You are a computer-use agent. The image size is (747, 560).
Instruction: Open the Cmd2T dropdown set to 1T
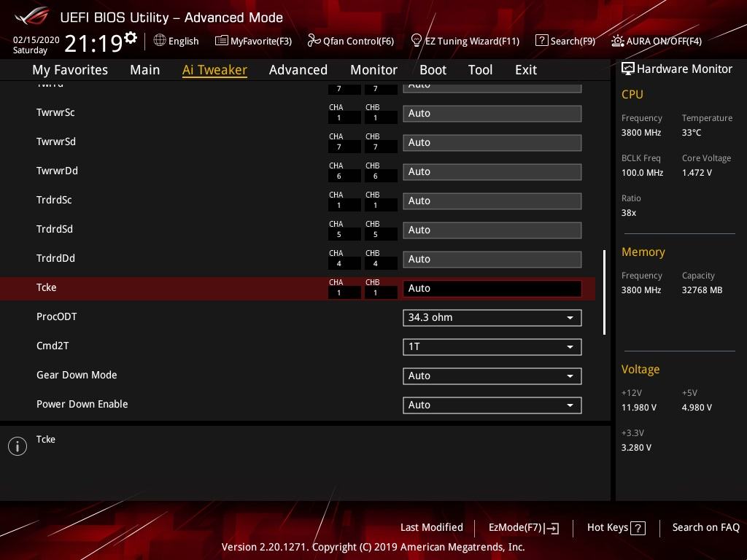492,346
